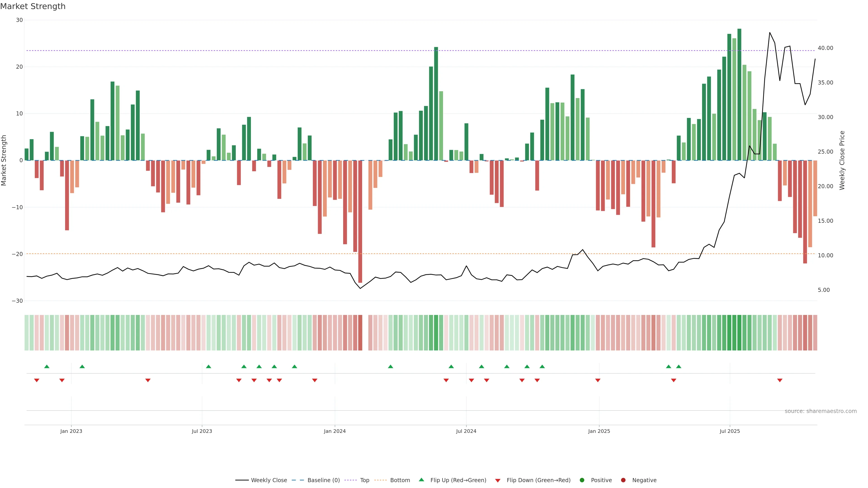The height and width of the screenshot is (488, 868).
Task: Click the tallest dark green strength bar
Action: click(739, 94)
